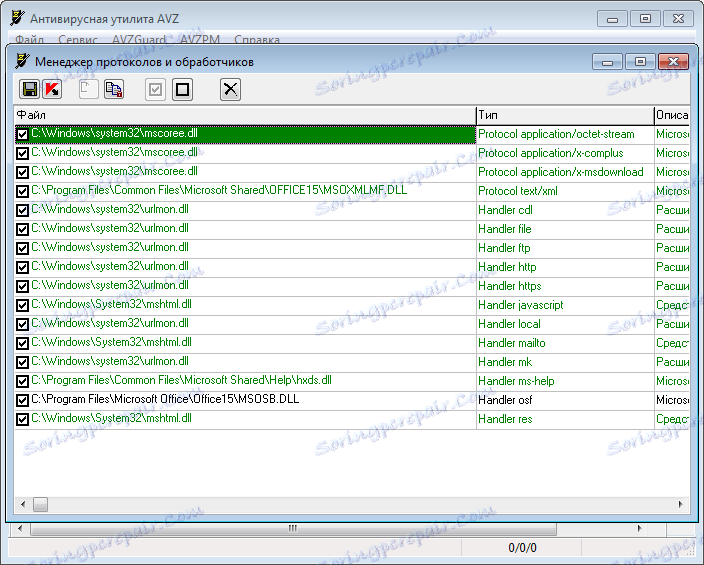Sort by the Файл column header

(245, 115)
